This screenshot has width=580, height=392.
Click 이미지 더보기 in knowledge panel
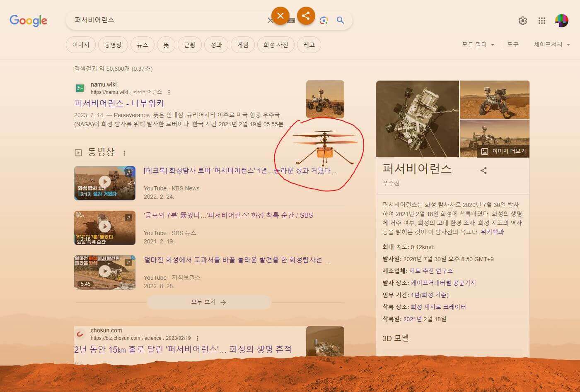(x=504, y=152)
